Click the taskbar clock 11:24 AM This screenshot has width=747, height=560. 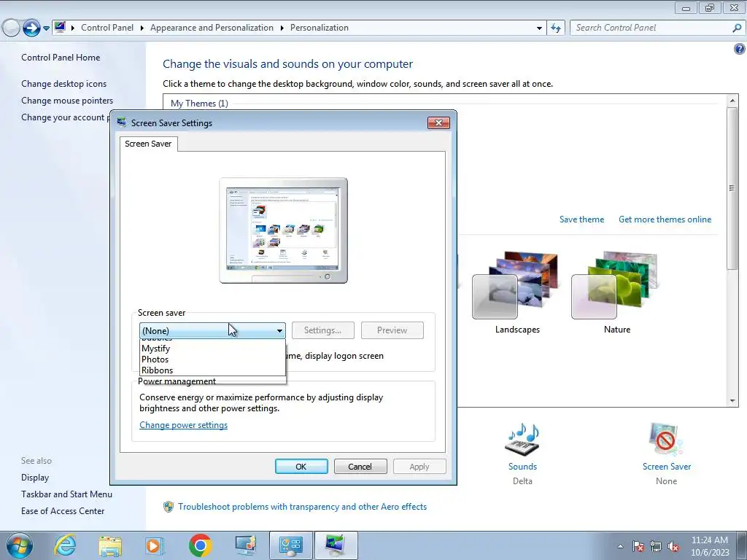pos(710,540)
